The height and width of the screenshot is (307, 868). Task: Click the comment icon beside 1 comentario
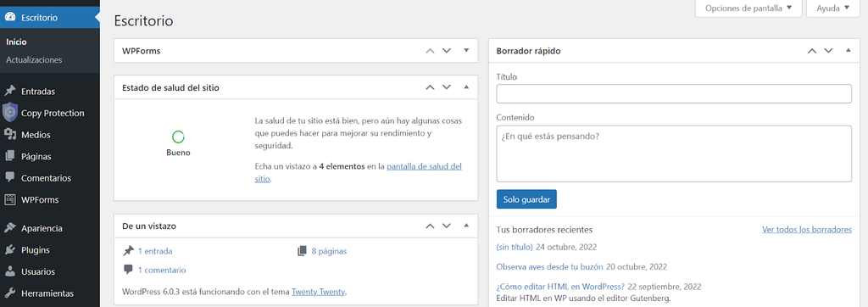129,270
